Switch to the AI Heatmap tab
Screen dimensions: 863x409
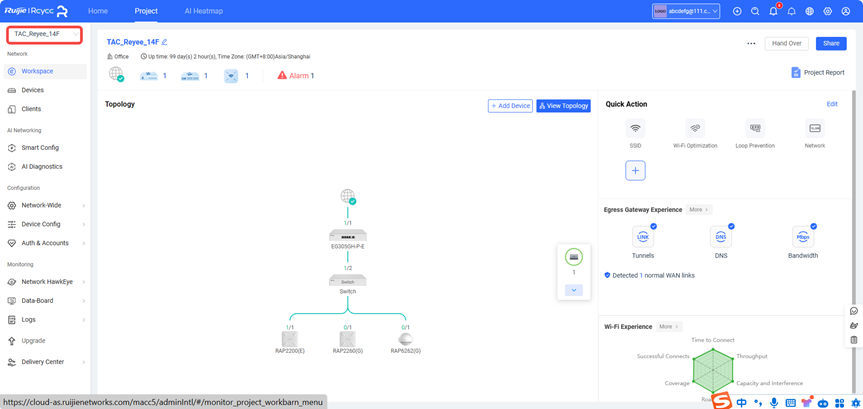pos(204,11)
